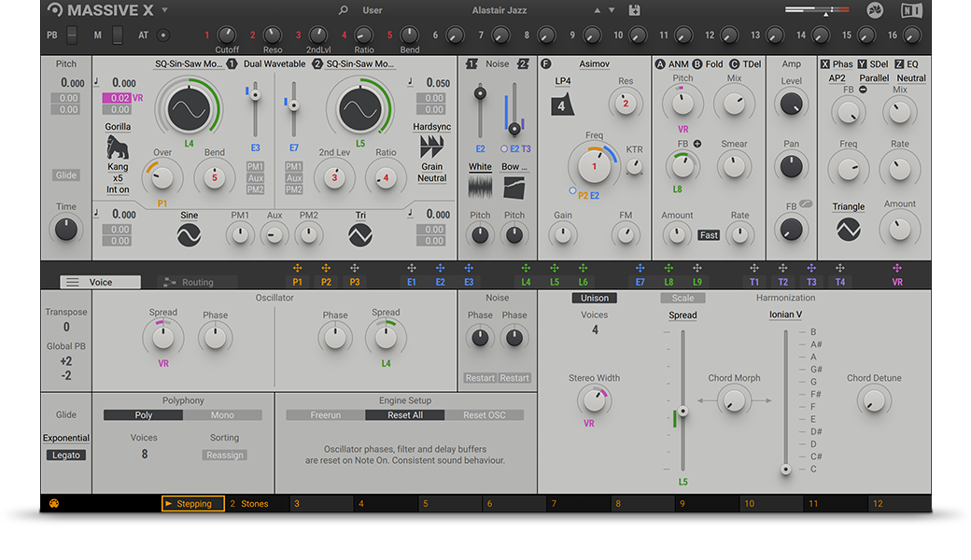Image resolution: width=971 pixels, height=560 pixels.
Task: Click the Chord Morph knob
Action: pos(734,401)
